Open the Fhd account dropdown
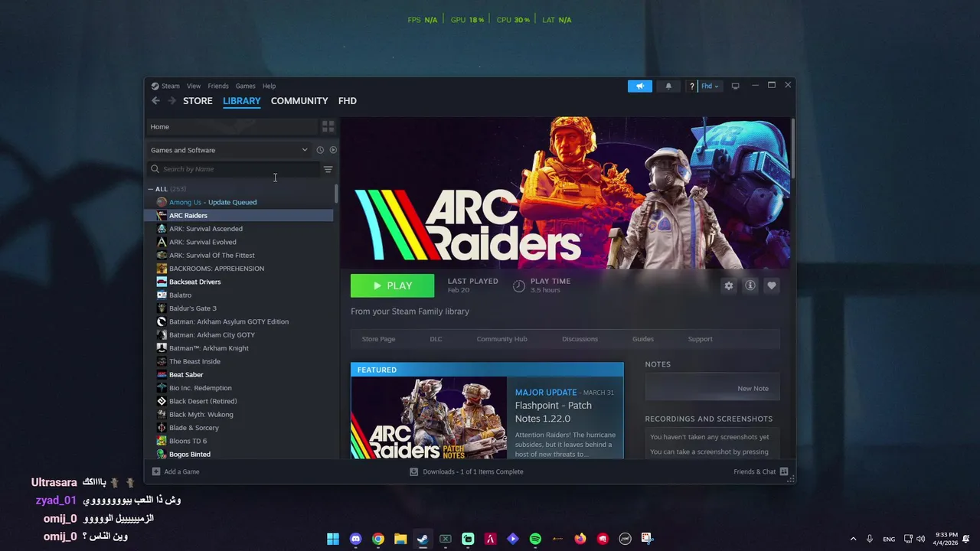The height and width of the screenshot is (551, 980). 710,86
